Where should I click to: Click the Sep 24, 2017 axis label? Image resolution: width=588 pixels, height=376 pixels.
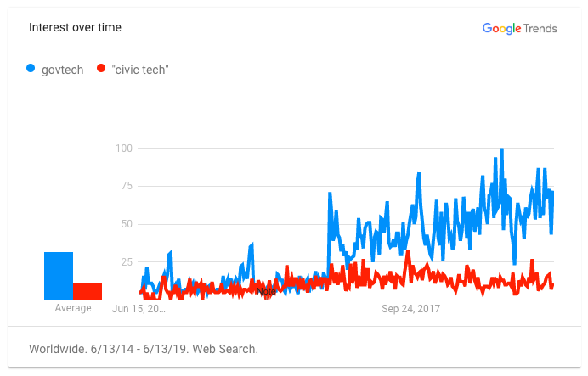(x=413, y=308)
